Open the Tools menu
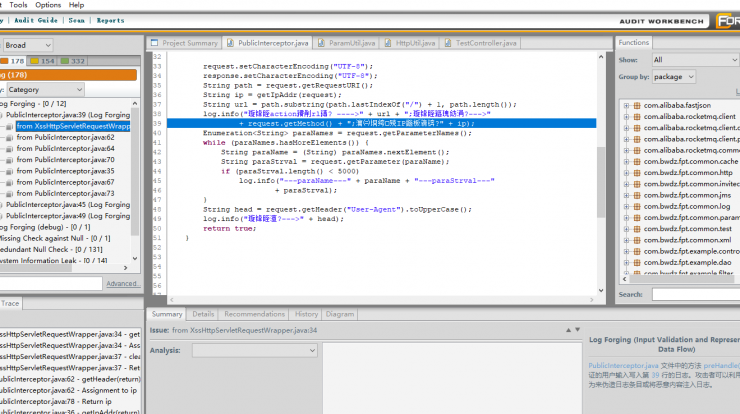This screenshot has width=740, height=414. [18, 5]
